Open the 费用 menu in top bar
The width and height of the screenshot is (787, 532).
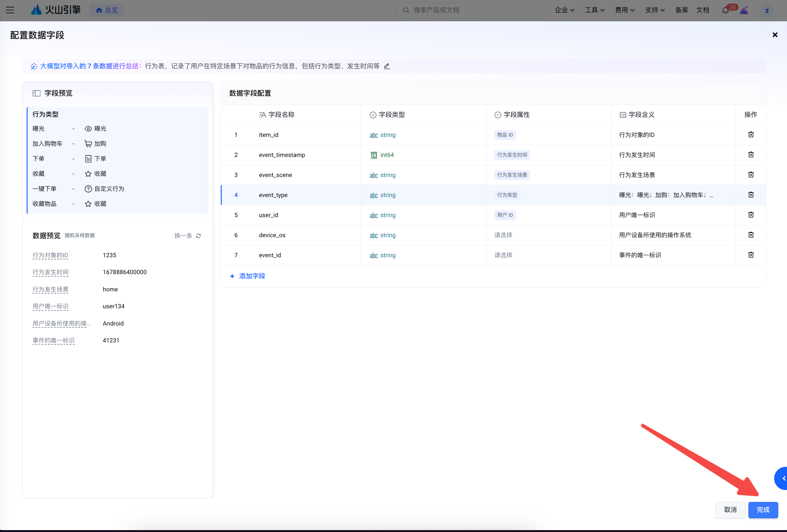click(625, 10)
